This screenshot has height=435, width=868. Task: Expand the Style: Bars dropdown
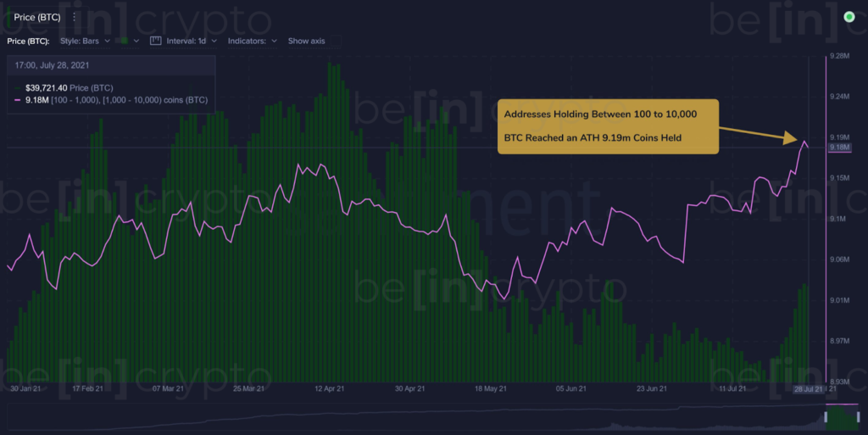[86, 41]
